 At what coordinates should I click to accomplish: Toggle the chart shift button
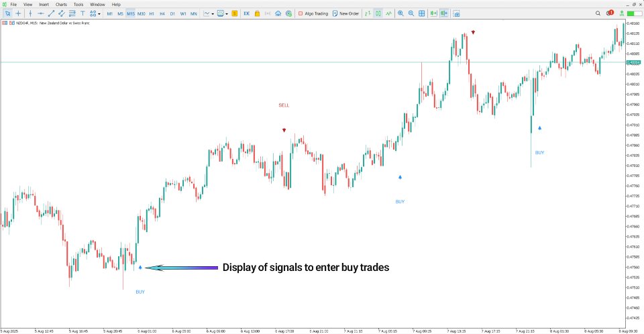(444, 13)
